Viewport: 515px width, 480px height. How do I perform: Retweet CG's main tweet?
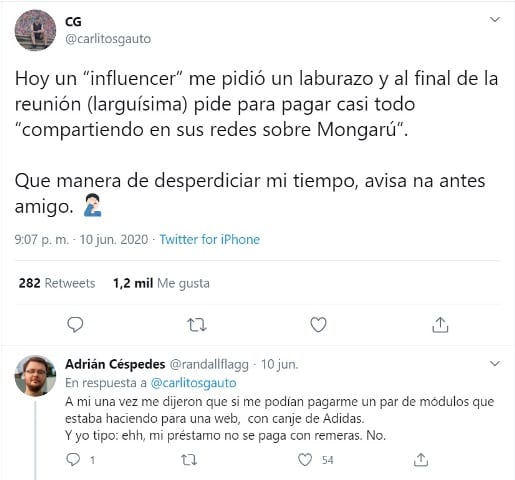pos(197,325)
